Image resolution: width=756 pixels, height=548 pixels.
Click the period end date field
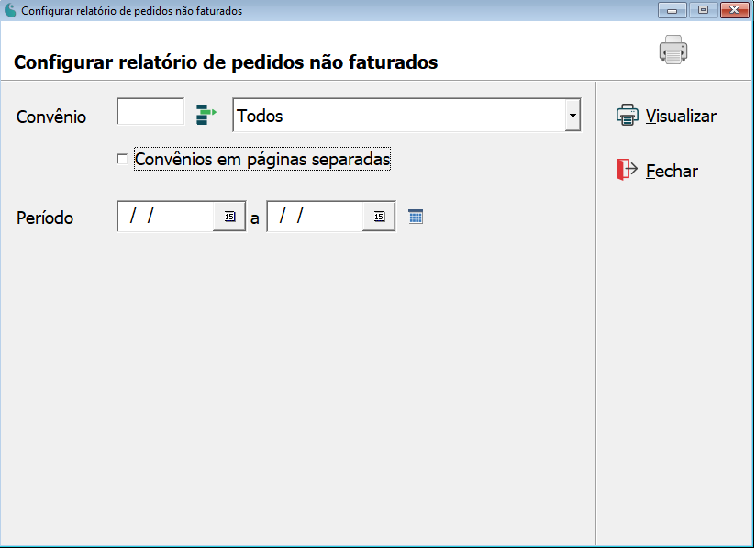[315, 217]
